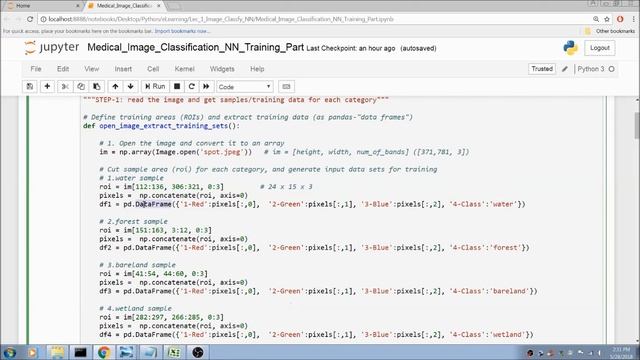640x360 pixels.
Task: Cut the selected cells
Action: coord(65,87)
